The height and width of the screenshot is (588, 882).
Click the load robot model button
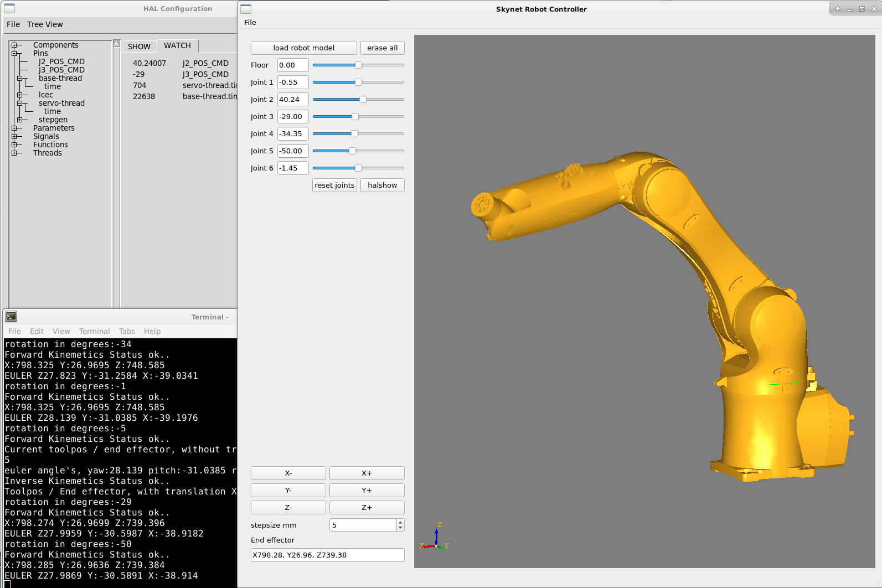point(303,48)
